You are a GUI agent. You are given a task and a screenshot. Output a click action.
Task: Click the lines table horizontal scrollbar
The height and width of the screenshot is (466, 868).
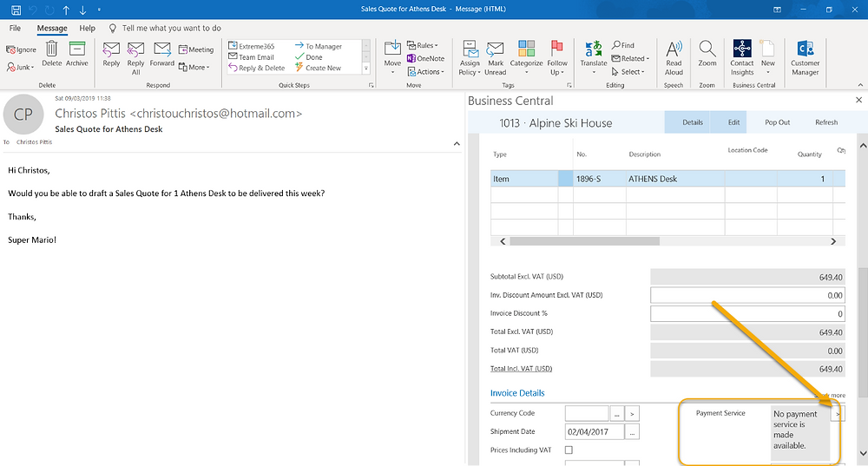584,241
